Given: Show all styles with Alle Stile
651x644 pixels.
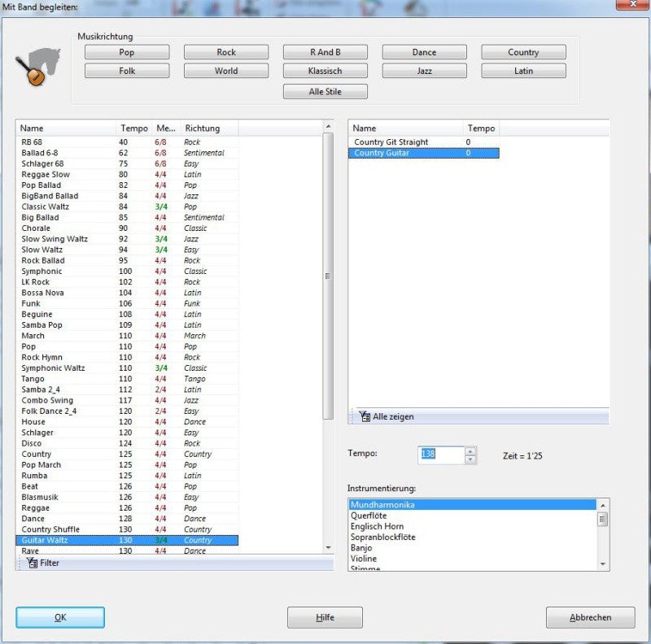Looking at the screenshot, I should pos(325,92).
